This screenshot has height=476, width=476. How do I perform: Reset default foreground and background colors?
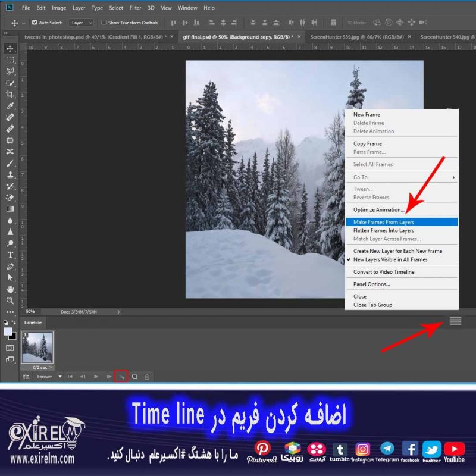tap(6, 322)
